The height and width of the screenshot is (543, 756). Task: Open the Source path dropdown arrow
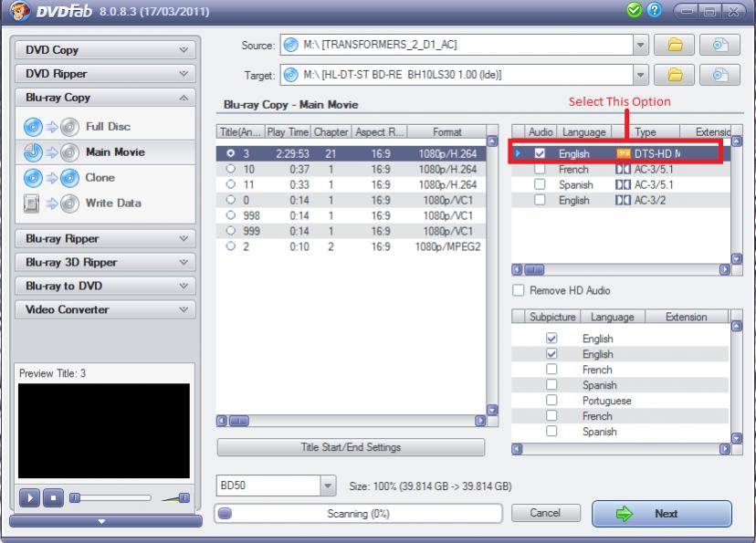[640, 45]
